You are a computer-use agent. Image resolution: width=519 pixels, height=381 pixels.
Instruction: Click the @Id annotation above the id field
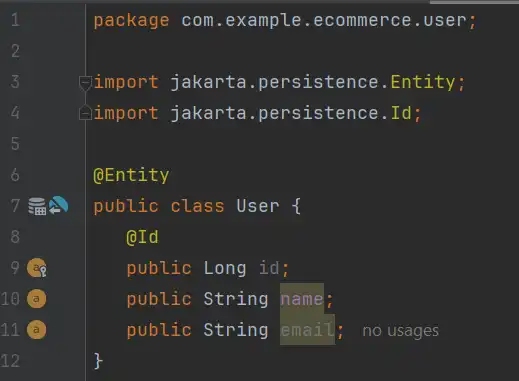[142, 237]
